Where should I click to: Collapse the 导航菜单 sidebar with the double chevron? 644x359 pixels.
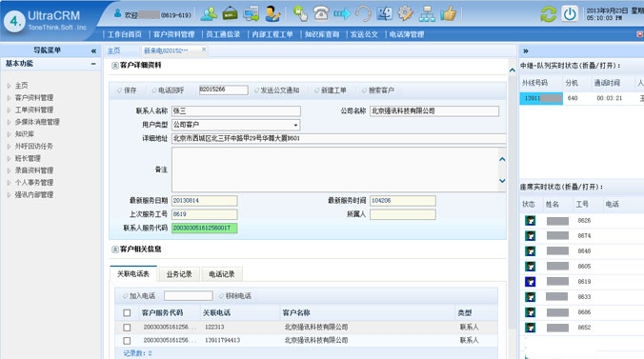coord(93,50)
